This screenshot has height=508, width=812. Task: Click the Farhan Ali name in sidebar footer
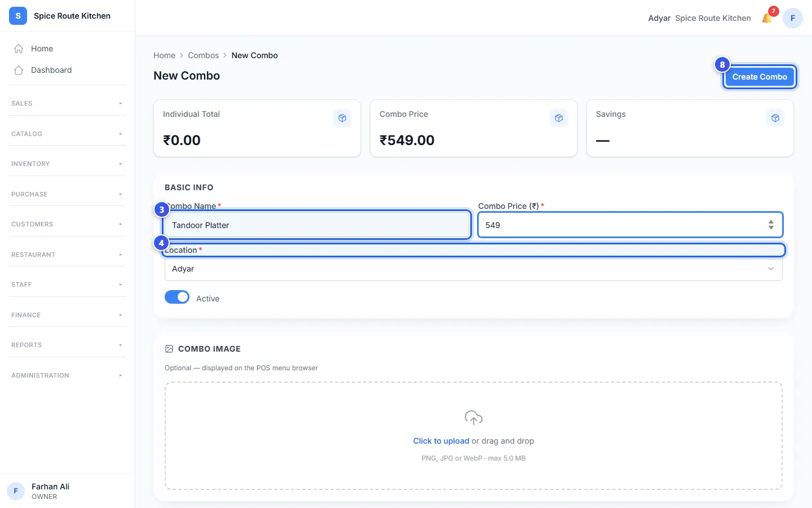(x=50, y=487)
